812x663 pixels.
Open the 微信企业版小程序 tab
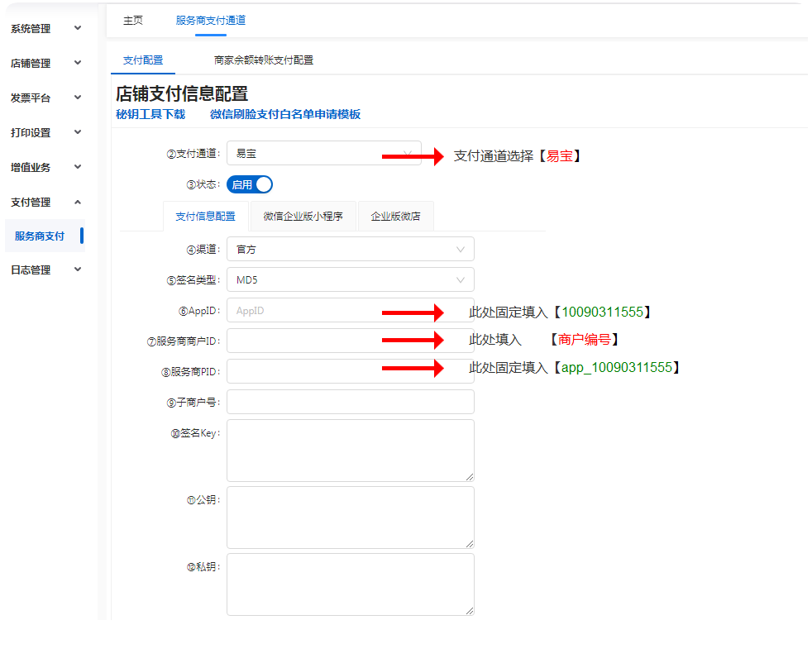pos(303,216)
